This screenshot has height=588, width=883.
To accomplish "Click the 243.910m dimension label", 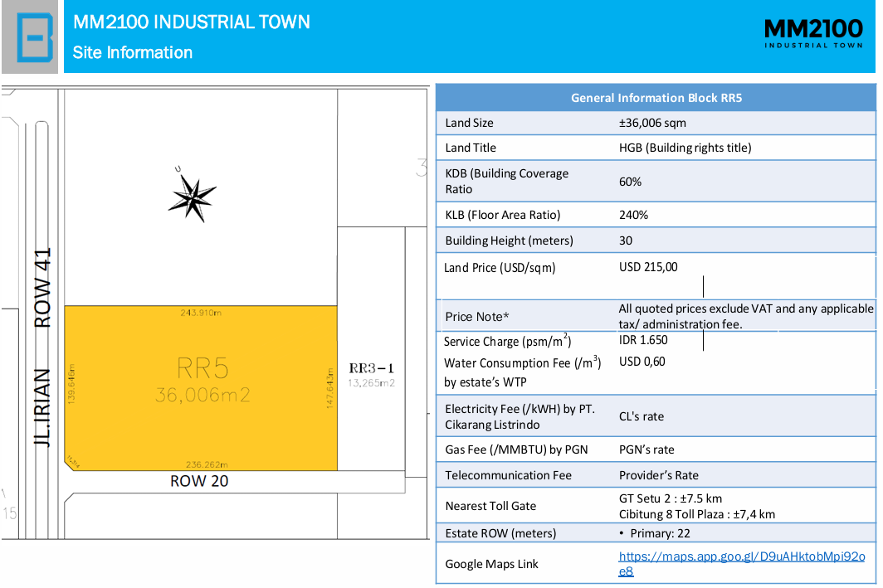I will (201, 313).
